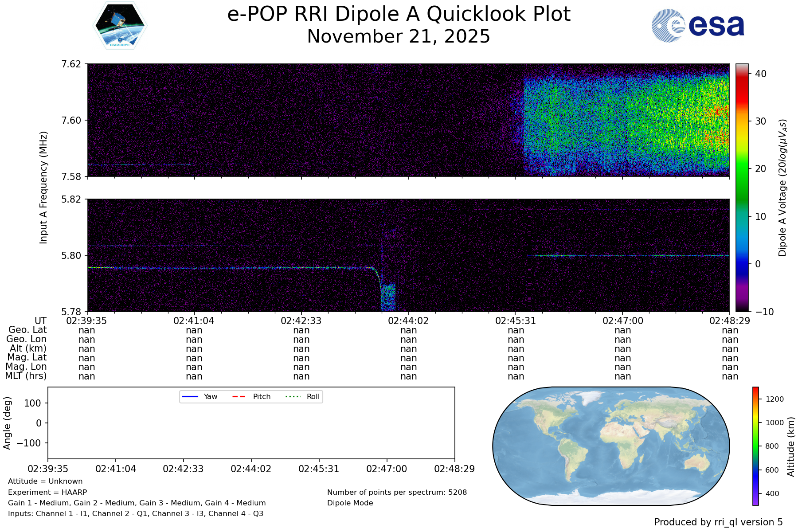Click the "Dipole Mode" label

click(350, 503)
